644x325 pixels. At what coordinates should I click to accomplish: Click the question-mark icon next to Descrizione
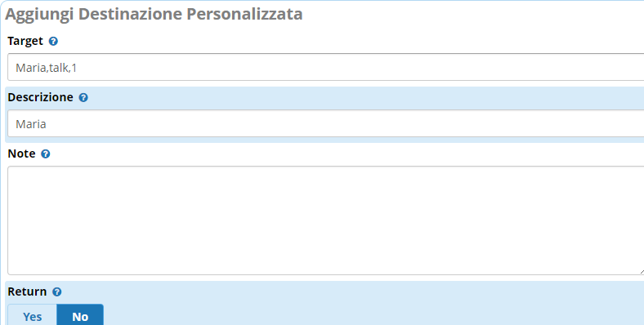(83, 98)
